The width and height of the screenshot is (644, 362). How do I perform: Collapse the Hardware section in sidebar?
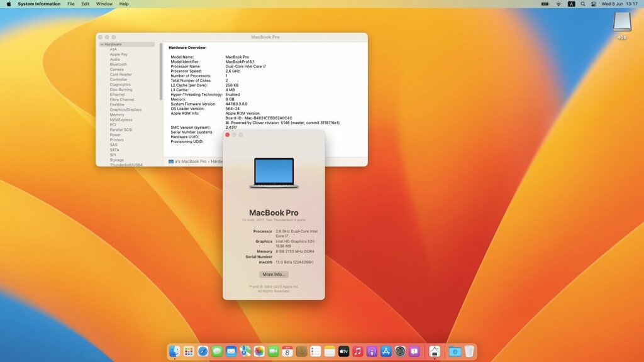(102, 45)
